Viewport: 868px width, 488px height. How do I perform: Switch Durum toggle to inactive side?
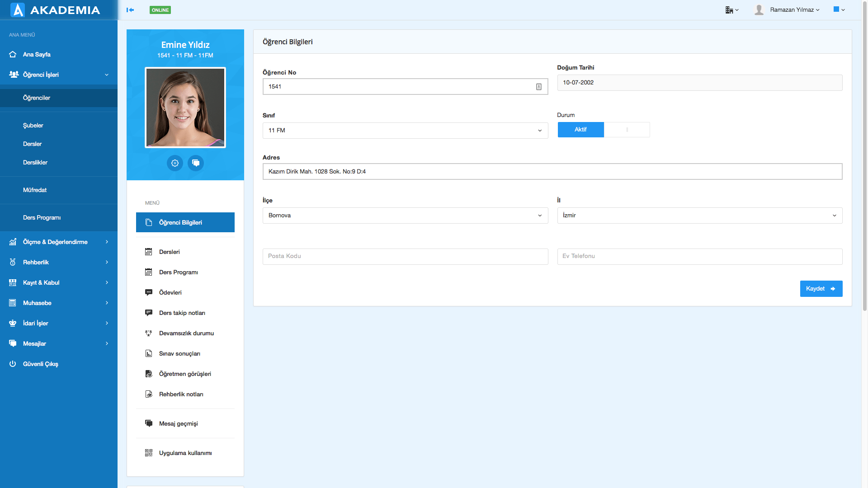627,130
